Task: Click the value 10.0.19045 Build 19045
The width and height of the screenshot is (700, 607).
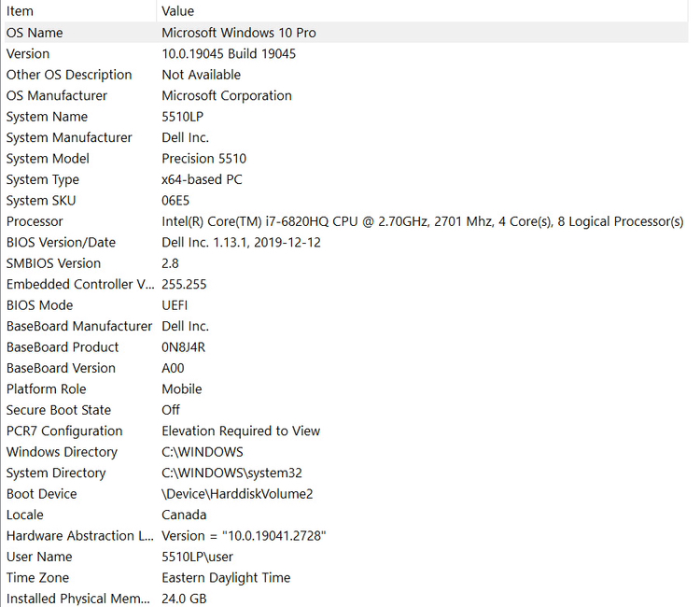Action: 229,53
